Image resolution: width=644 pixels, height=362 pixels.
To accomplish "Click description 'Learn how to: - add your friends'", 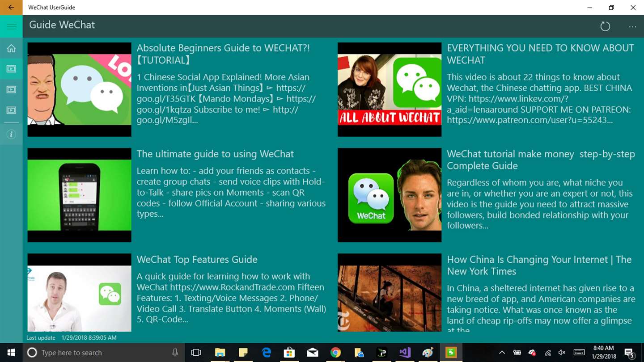I will 231,192.
